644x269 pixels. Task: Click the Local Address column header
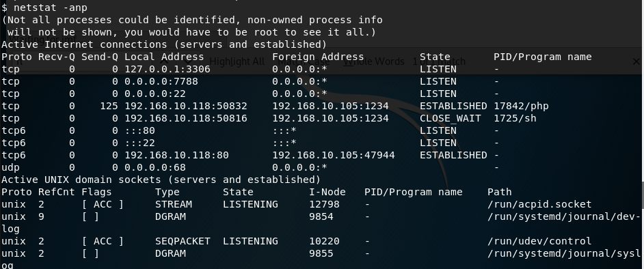coord(164,57)
